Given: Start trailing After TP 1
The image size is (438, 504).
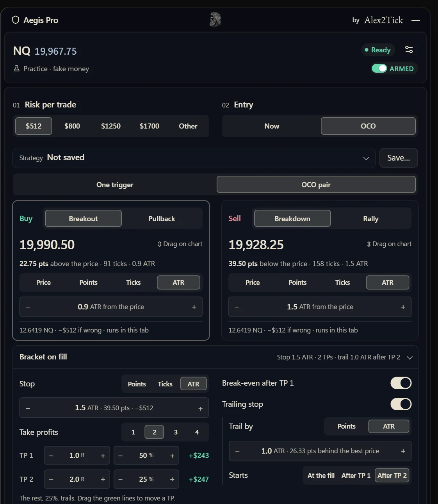Looking at the screenshot, I should [356, 475].
